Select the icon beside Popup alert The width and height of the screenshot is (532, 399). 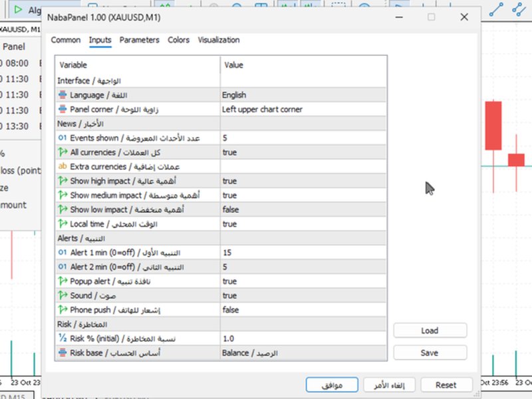pyautogui.click(x=63, y=281)
